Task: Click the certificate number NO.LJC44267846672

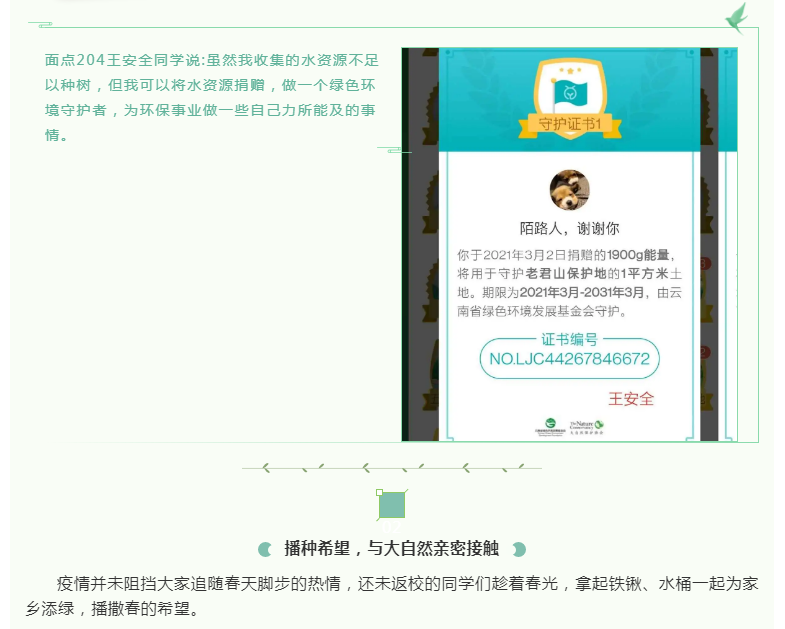Action: coord(569,359)
